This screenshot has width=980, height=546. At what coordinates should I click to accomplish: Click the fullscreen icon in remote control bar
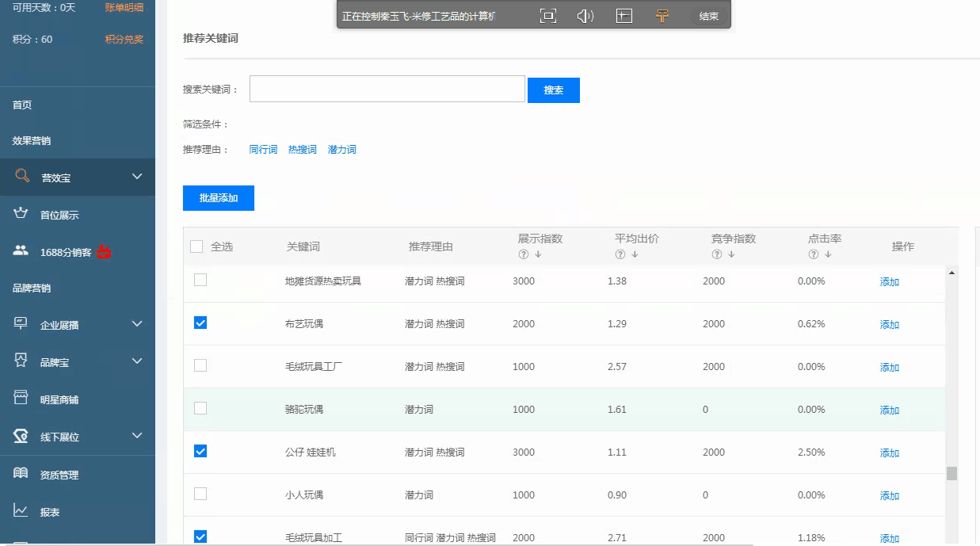[547, 16]
